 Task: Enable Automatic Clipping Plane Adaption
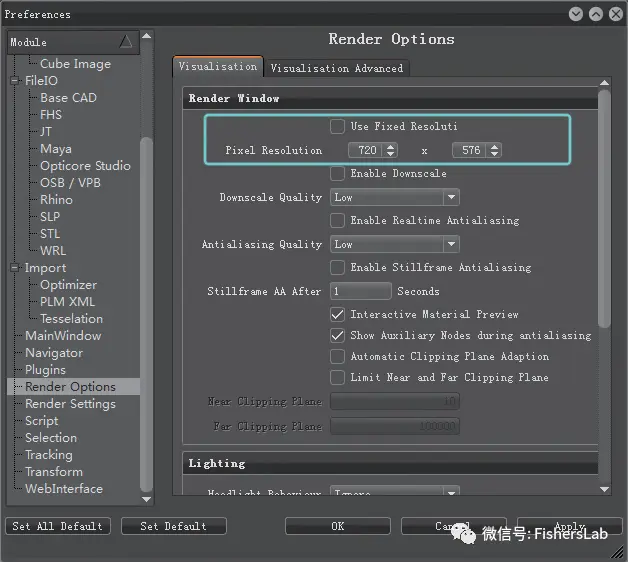[337, 356]
